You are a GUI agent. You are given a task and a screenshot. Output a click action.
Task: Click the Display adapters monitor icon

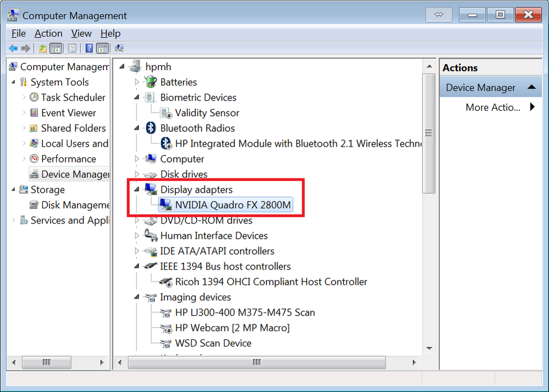click(x=151, y=189)
